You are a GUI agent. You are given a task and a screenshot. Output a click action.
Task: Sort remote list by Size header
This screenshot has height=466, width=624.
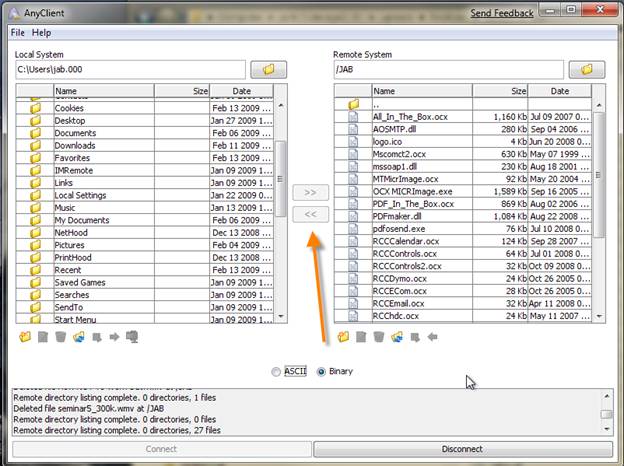[500, 91]
